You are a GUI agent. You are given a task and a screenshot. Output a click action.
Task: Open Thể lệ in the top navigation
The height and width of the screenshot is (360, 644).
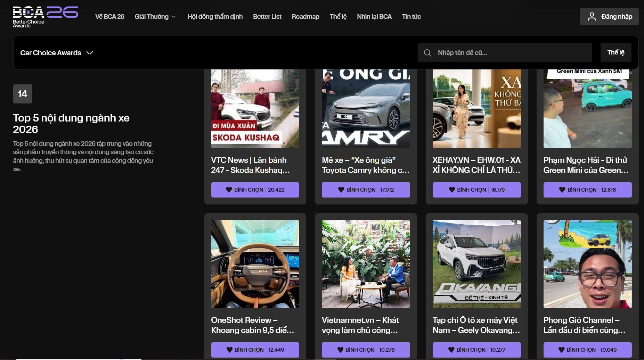[x=338, y=17]
